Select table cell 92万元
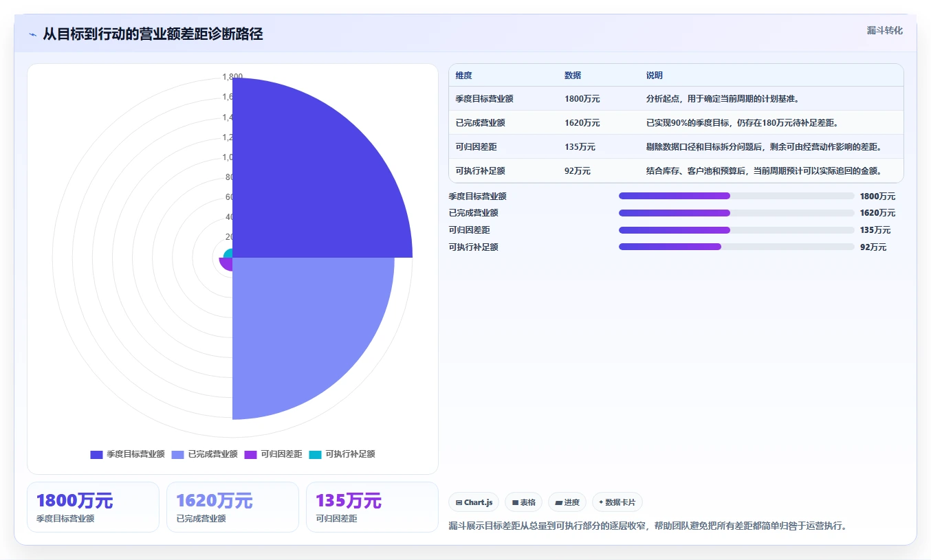Viewport: 931px width, 560px height. click(x=578, y=171)
